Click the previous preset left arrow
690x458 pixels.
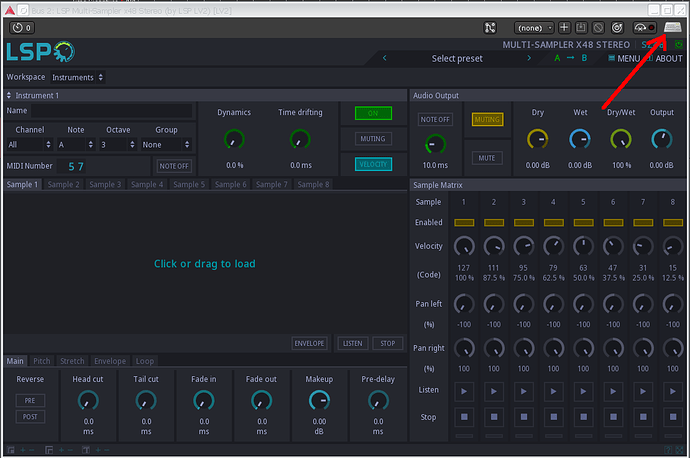click(385, 59)
